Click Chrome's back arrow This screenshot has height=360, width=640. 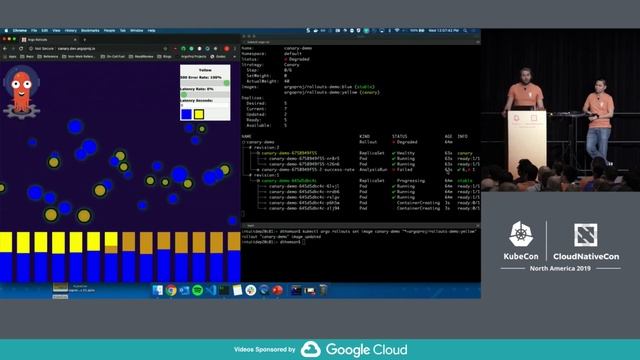pos(5,49)
